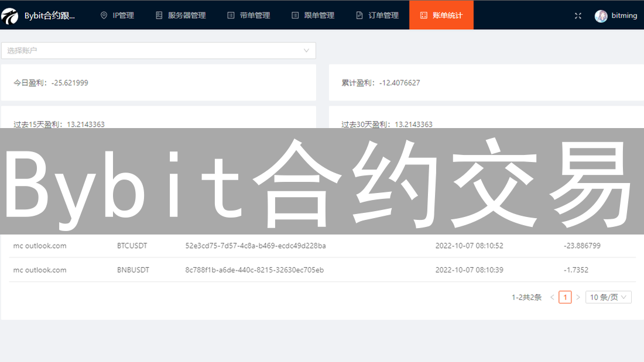Click the 服务器管理 server icon

(159, 16)
